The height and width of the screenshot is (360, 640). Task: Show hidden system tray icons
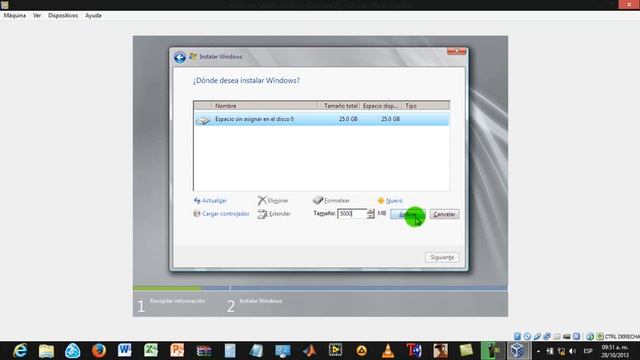538,351
